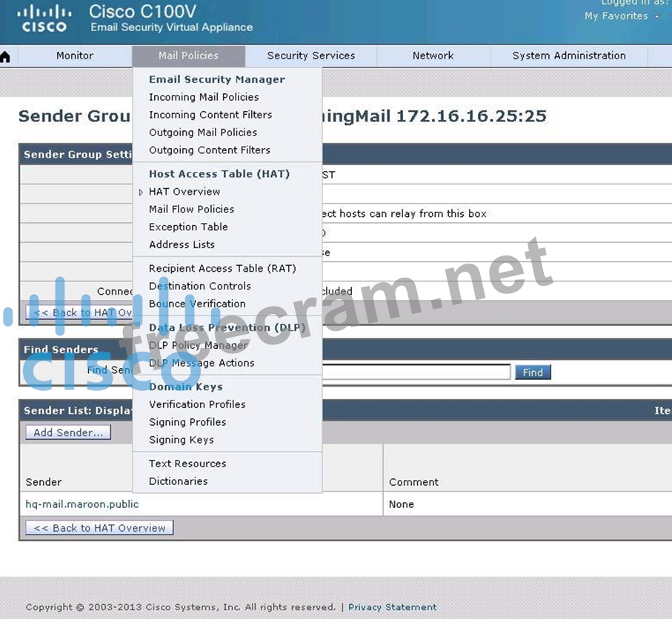Select Incoming Mail Policies from menu

[x=204, y=97]
